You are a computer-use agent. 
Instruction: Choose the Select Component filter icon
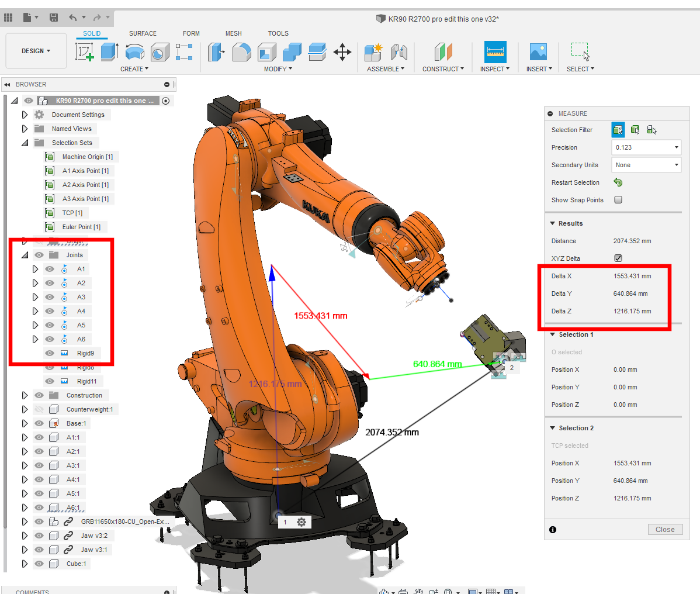[x=652, y=130]
